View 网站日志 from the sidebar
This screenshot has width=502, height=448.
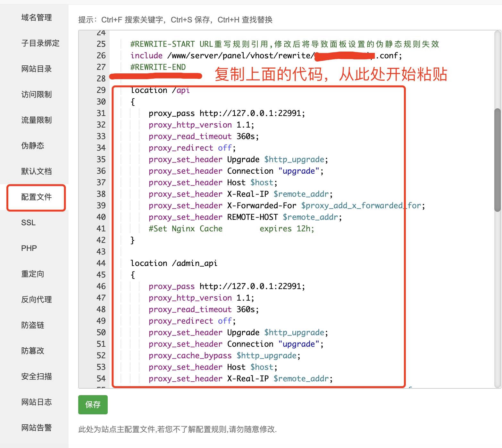[36, 402]
